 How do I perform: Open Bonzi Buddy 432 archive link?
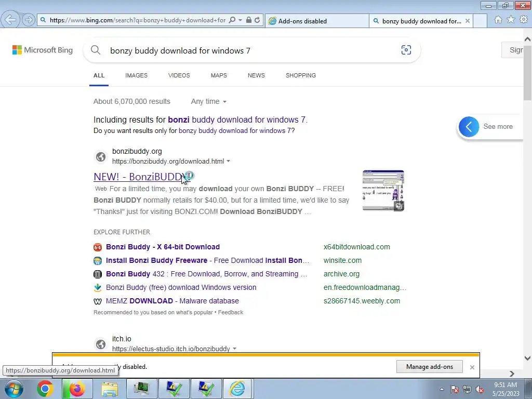point(207,274)
